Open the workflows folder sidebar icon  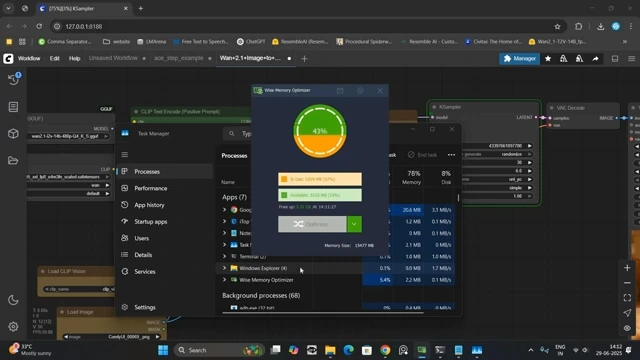[13, 160]
